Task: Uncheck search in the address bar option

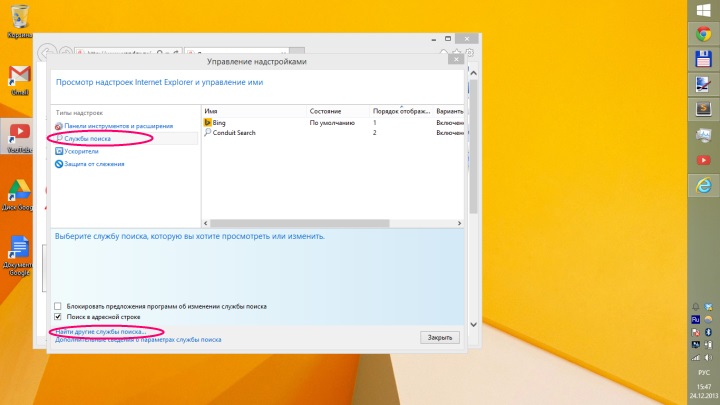Action: tap(58, 316)
